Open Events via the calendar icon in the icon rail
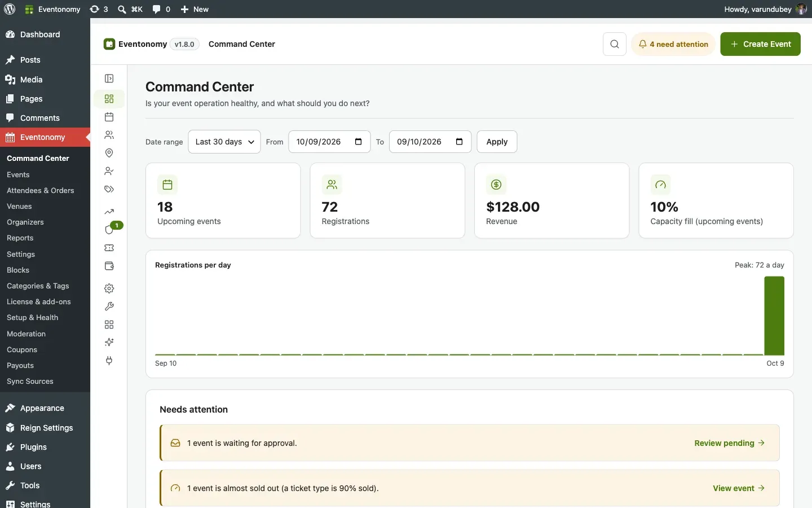Screen dimensions: 812x508 tap(109, 117)
